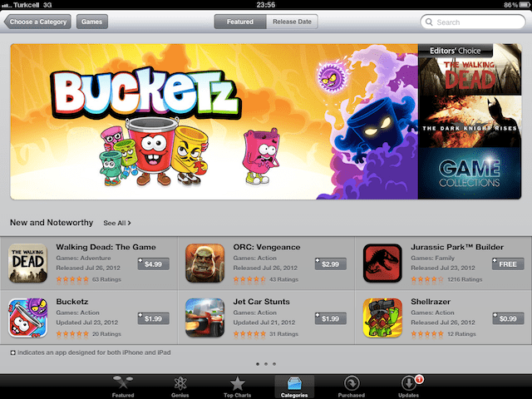Select the Categories tab
532x399 pixels.
pos(294,387)
